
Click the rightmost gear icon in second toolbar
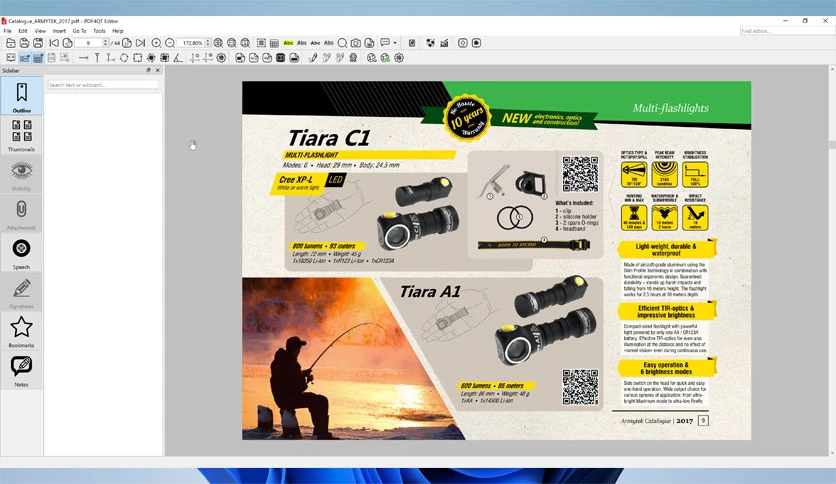pyautogui.click(x=399, y=58)
